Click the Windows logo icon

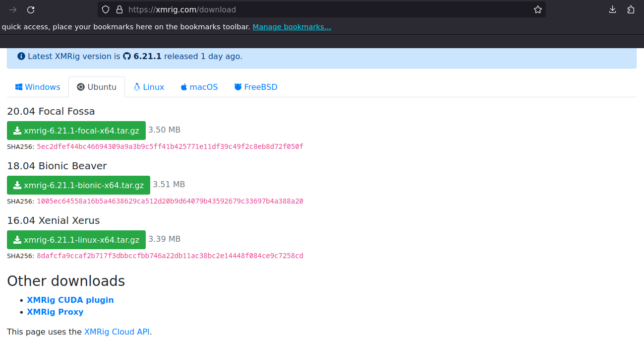[x=18, y=86]
